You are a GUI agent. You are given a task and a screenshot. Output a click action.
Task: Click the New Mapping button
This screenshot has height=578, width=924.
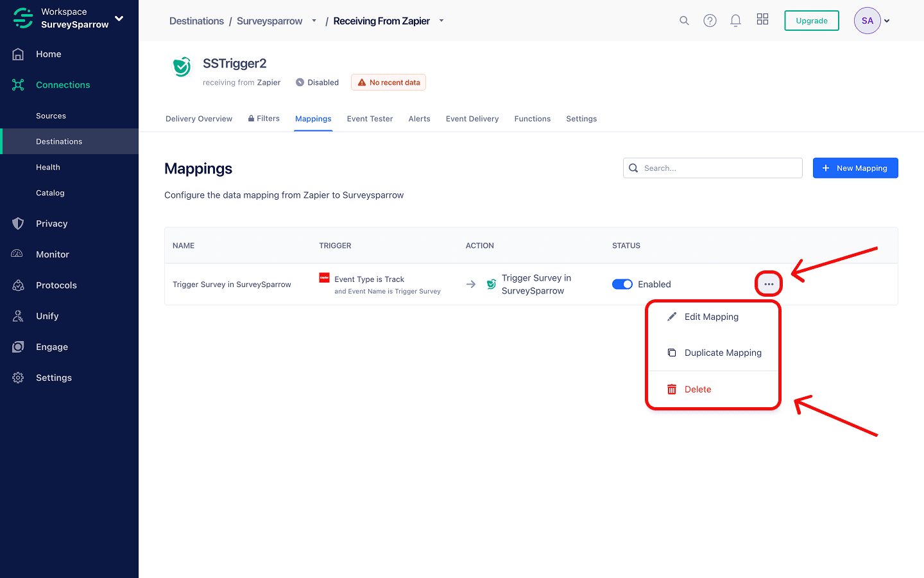point(855,168)
